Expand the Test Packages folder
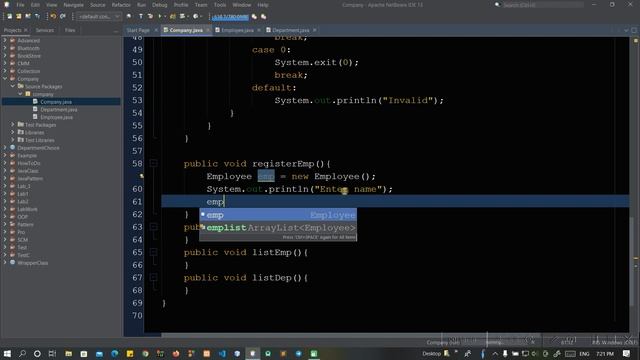The image size is (640, 360). 13,125
